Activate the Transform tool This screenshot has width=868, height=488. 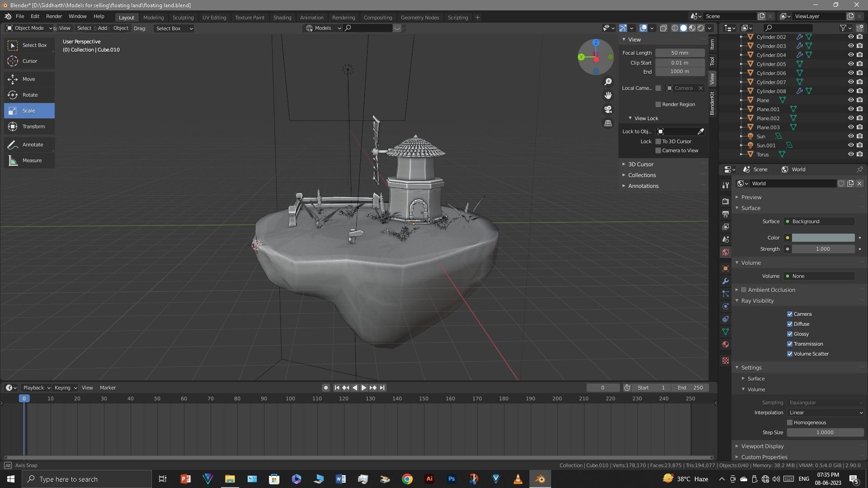(29, 127)
